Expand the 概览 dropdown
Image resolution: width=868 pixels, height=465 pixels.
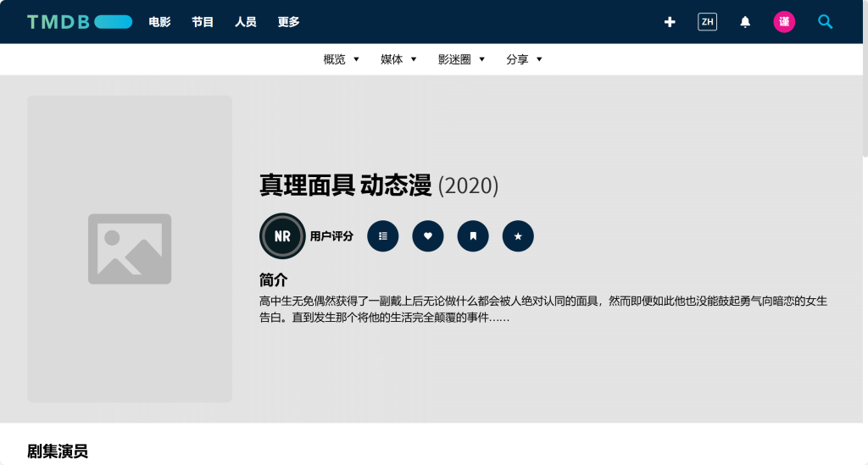(342, 59)
